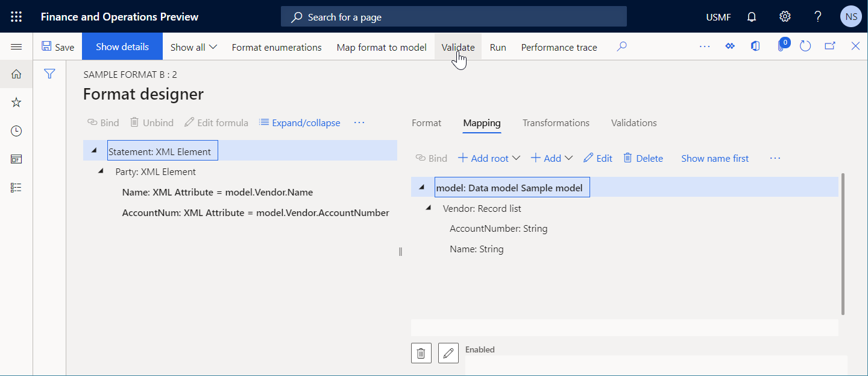Collapse the Vendor: Record list node

click(428, 208)
